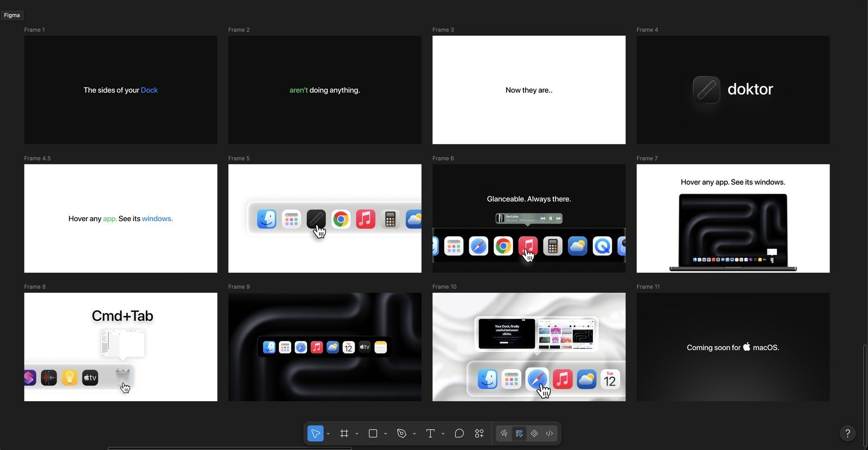This screenshot has height=450, width=868.
Task: Click the 'Cmd+Tab' heading in Frame 8
Action: coord(123,316)
